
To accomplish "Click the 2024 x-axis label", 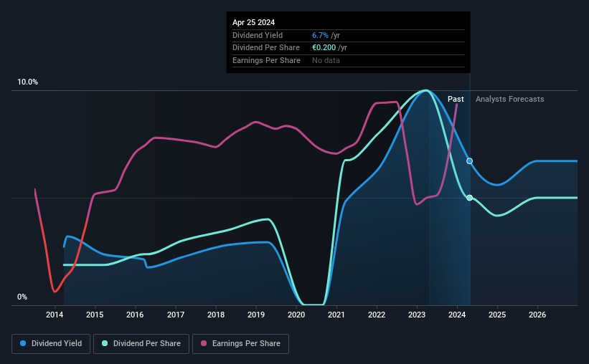I will (x=457, y=315).
